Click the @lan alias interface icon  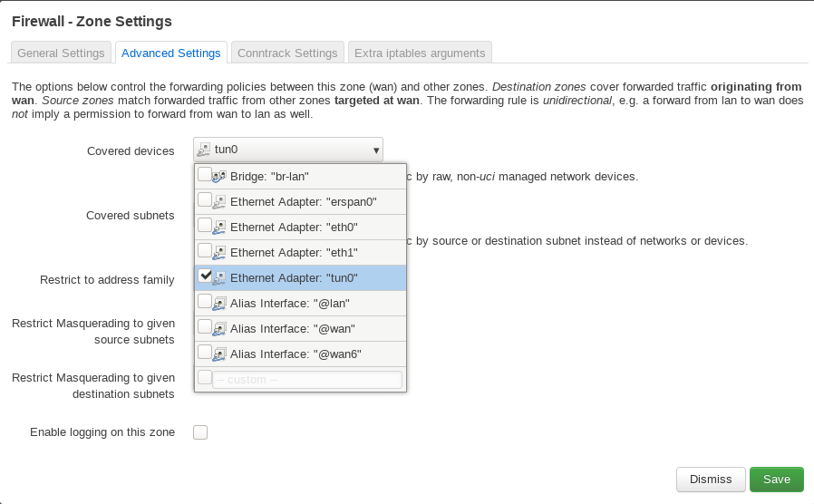pyautogui.click(x=219, y=303)
